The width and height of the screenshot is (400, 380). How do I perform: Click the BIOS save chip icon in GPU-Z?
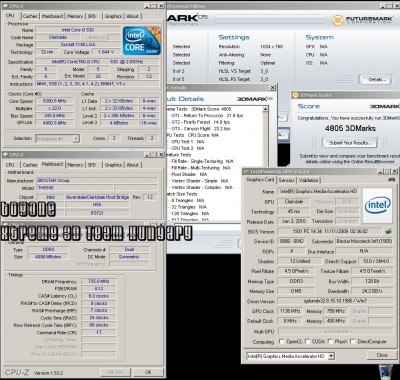click(388, 231)
